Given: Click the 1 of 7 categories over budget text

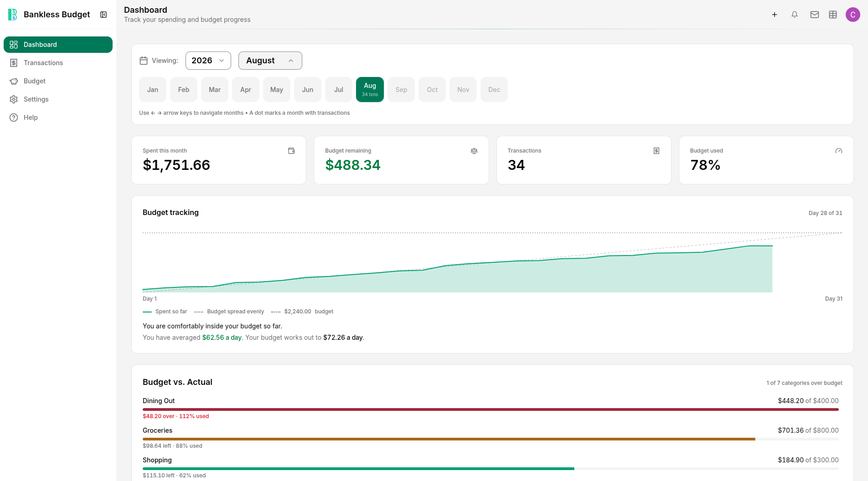Looking at the screenshot, I should pos(804,383).
